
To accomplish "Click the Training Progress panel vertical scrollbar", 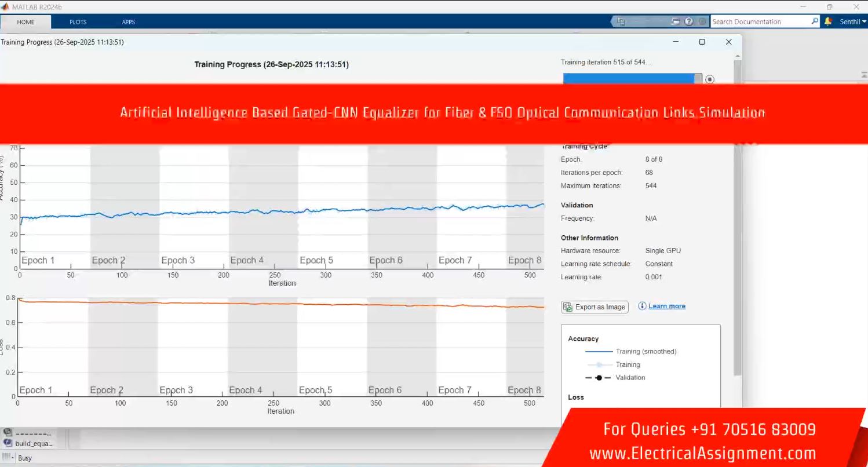I will 737,232.
